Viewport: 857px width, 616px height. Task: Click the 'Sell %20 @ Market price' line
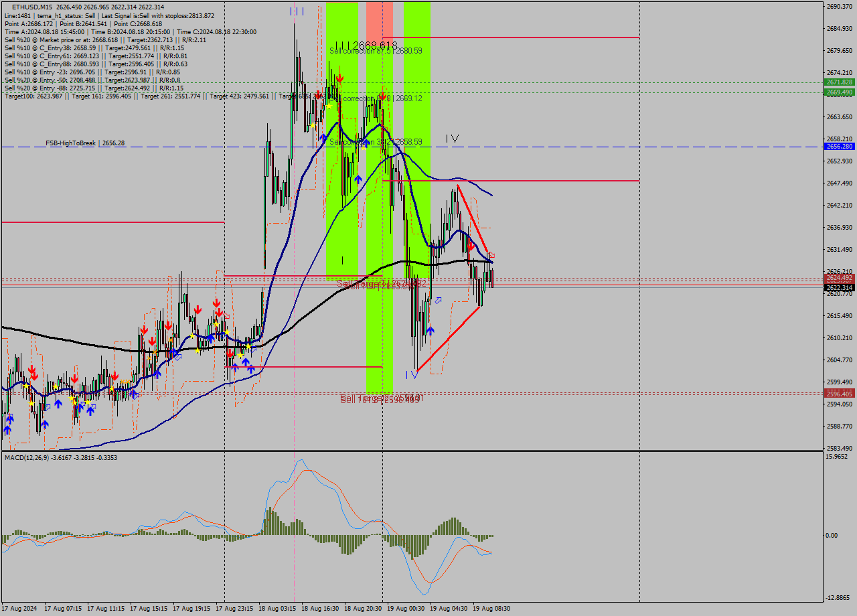105,40
